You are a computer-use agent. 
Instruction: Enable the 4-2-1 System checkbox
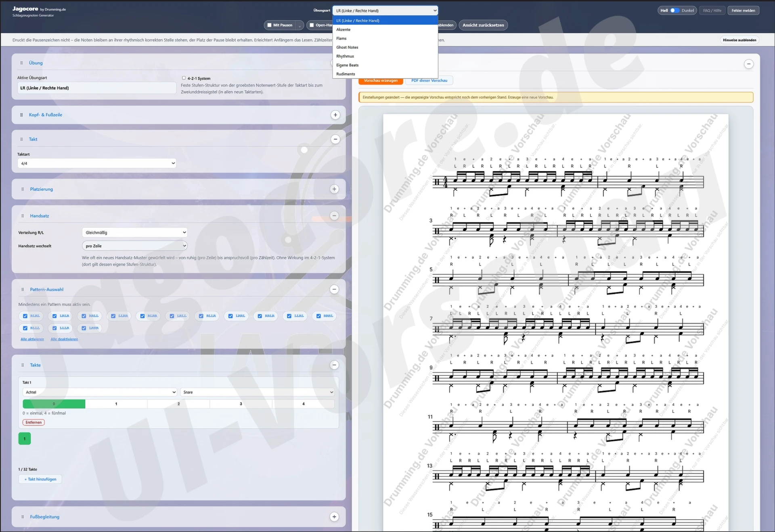(184, 78)
